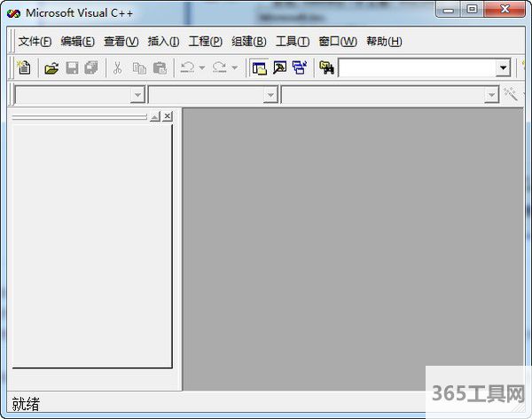The width and height of the screenshot is (532, 419).
Task: Toggle the Workspace panel toolbar button
Action: point(260,68)
